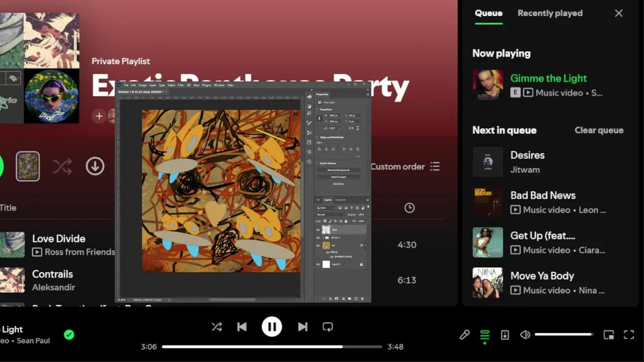Seek on the song progress bar
The image size is (644, 362).
pyautogui.click(x=272, y=346)
